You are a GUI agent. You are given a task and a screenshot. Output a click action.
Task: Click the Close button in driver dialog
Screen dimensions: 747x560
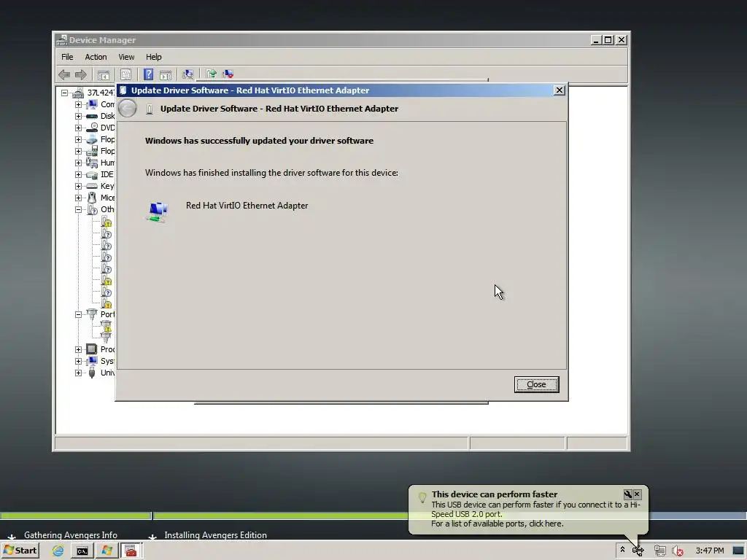click(536, 384)
